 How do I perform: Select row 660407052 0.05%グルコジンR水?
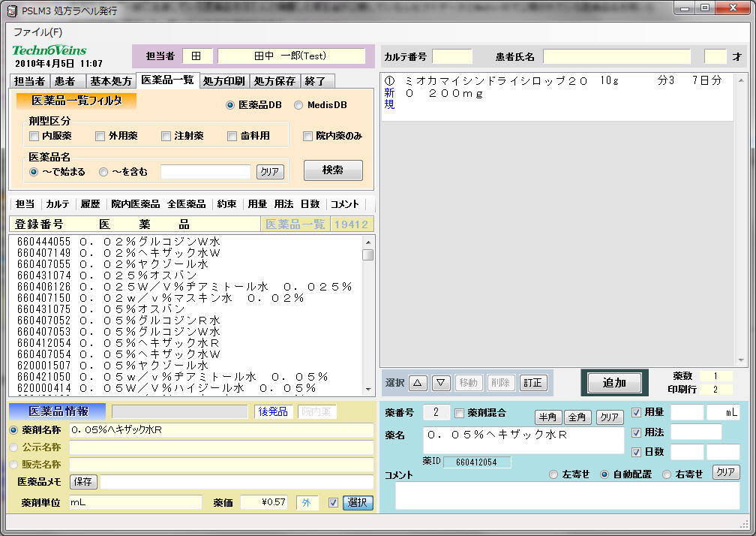point(186,321)
